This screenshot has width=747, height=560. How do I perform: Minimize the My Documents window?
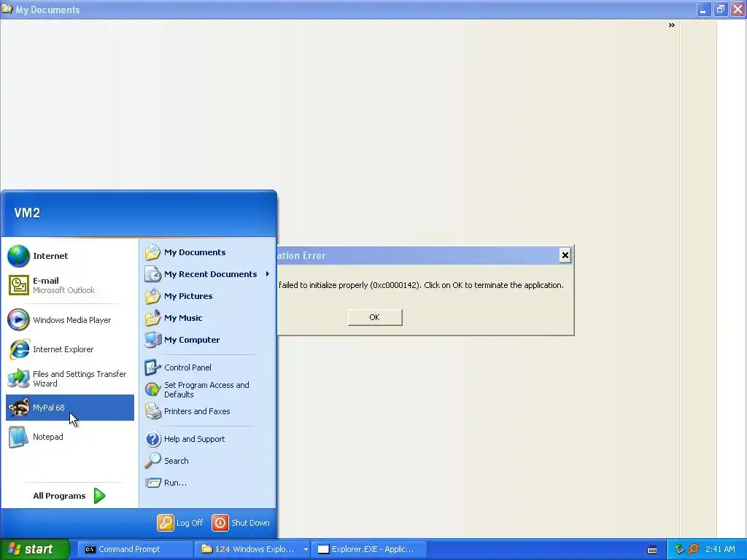(x=703, y=9)
